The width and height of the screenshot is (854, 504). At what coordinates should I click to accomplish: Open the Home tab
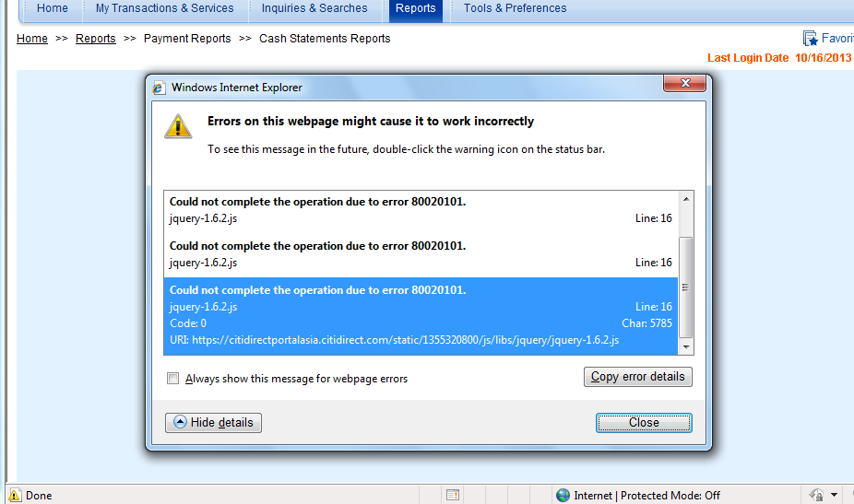tap(53, 8)
